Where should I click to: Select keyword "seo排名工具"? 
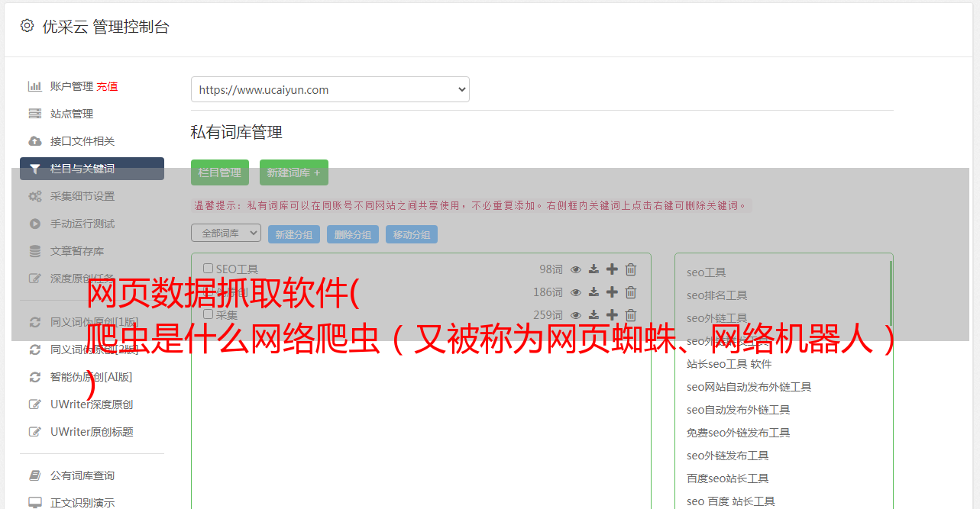717,295
